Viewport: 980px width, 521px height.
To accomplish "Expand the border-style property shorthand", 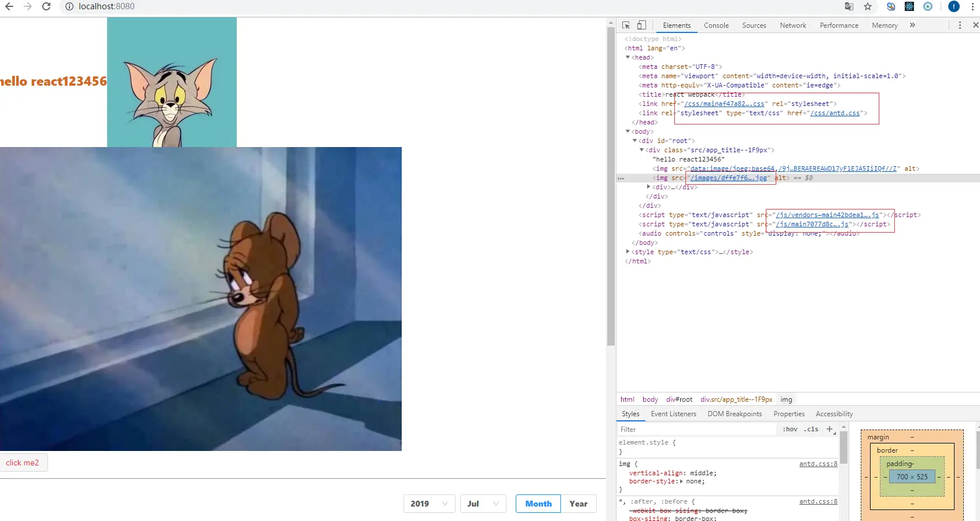I will pyautogui.click(x=681, y=482).
